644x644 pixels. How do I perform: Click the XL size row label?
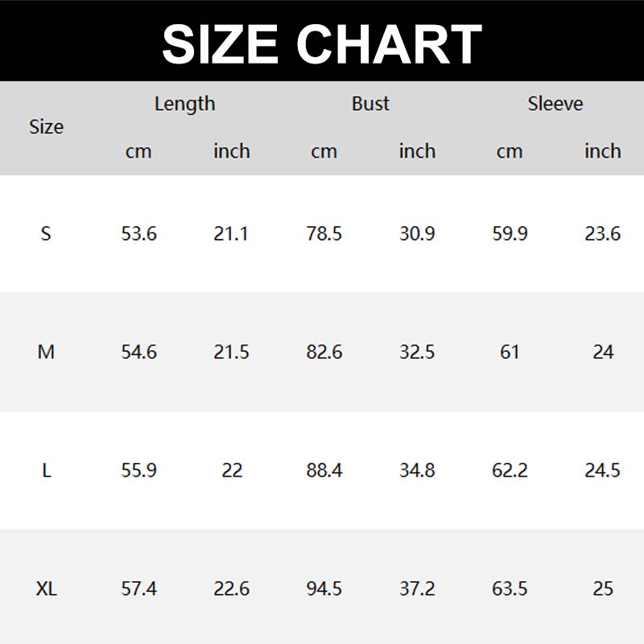tap(46, 588)
